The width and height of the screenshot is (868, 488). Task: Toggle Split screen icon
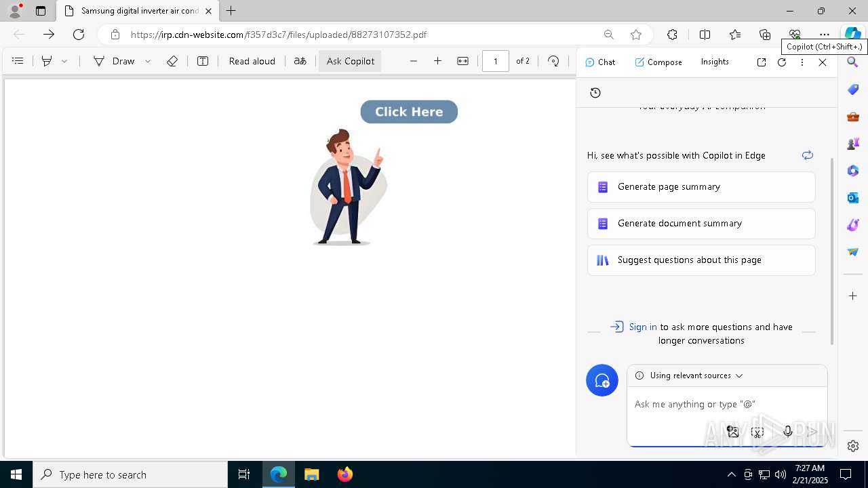coord(705,35)
